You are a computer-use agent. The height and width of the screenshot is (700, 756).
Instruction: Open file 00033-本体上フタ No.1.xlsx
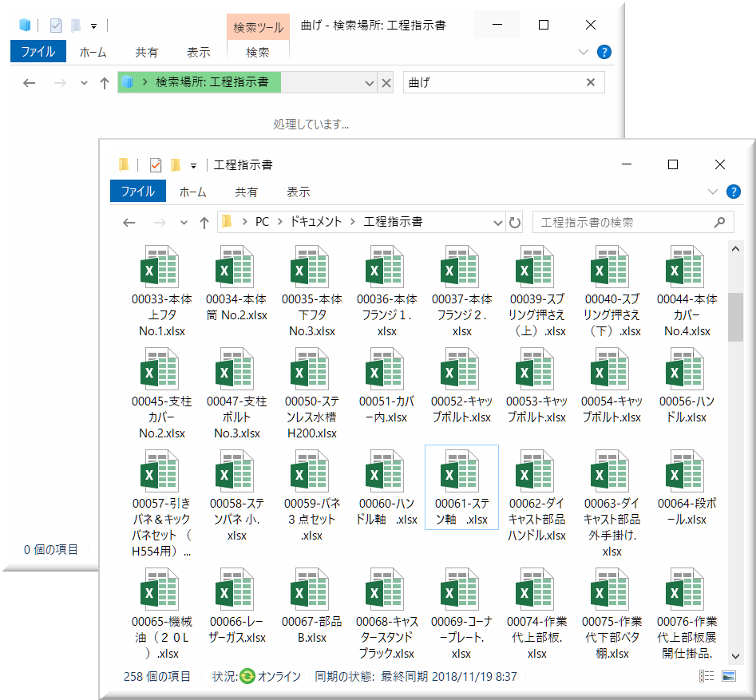click(x=161, y=291)
